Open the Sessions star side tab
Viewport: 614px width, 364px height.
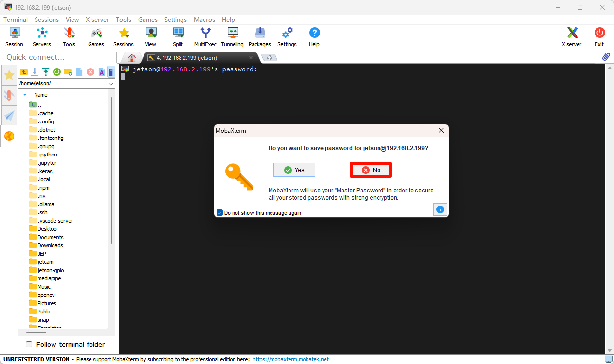[9, 75]
